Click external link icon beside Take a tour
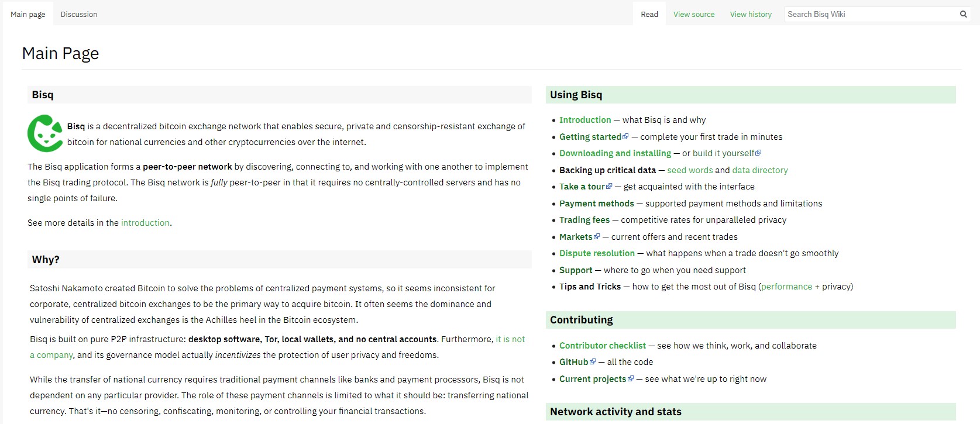 point(609,187)
